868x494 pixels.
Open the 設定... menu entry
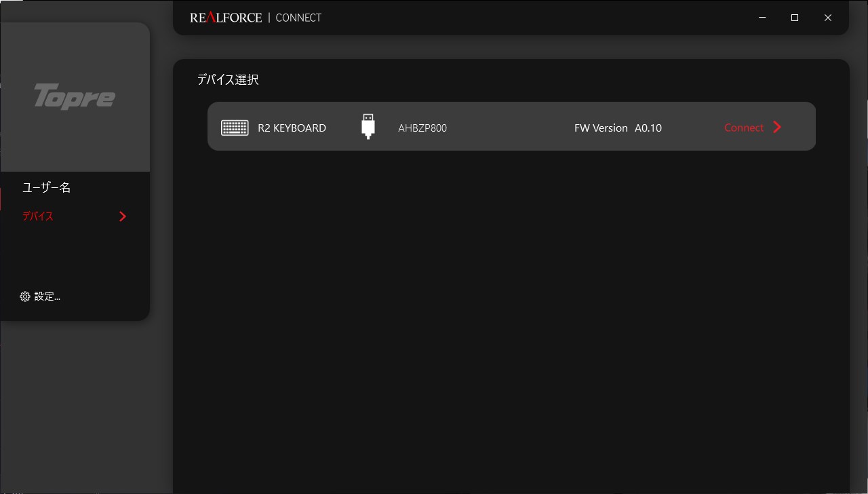point(41,297)
